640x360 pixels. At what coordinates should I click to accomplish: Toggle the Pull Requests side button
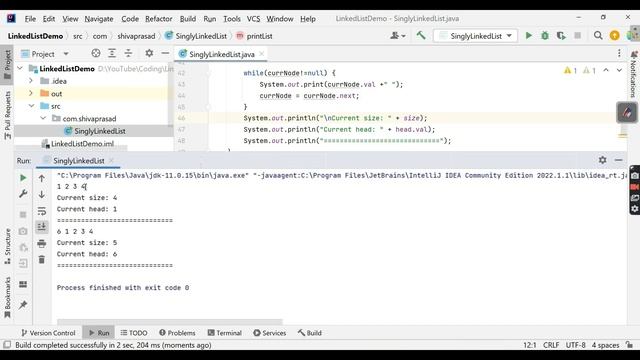click(x=7, y=115)
